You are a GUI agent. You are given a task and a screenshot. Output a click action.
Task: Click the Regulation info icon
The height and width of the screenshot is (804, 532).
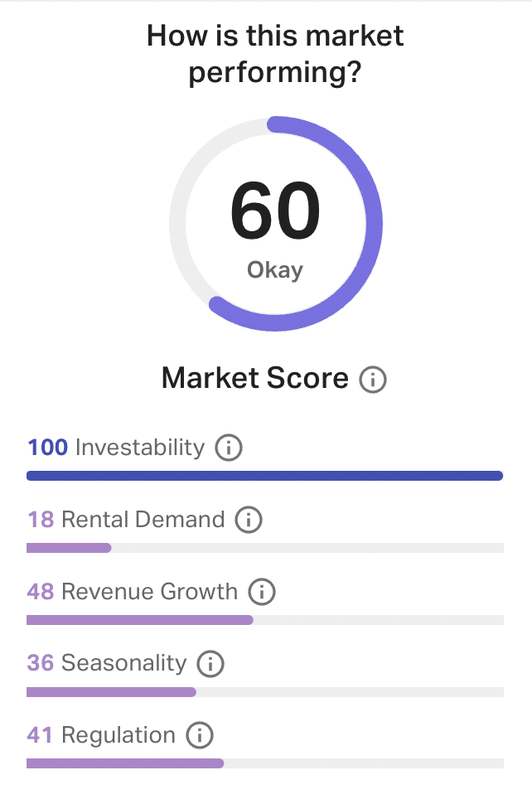point(199,735)
